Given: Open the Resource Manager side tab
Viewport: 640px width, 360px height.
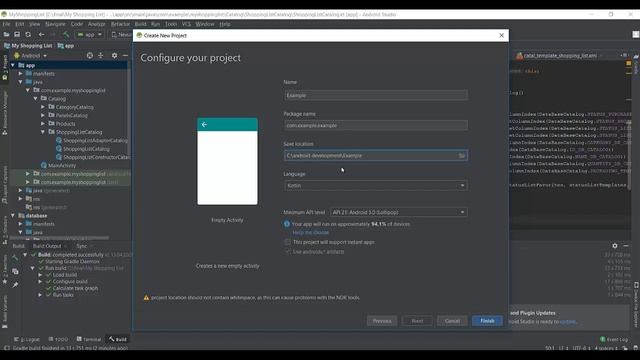Looking at the screenshot, I should pyautogui.click(x=5, y=113).
